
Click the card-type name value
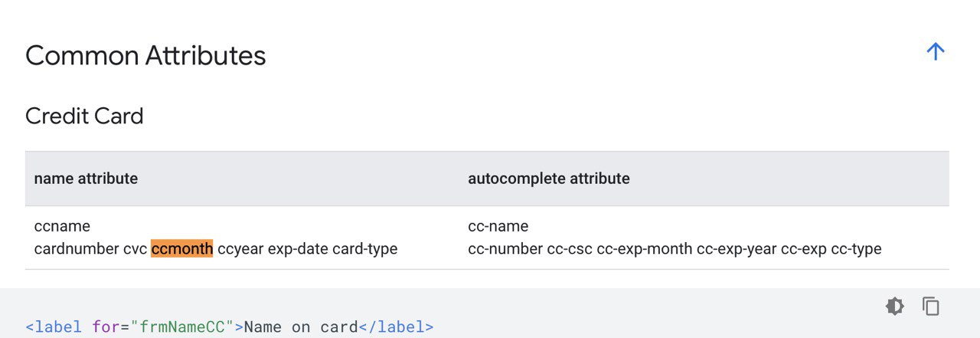pyautogui.click(x=364, y=248)
